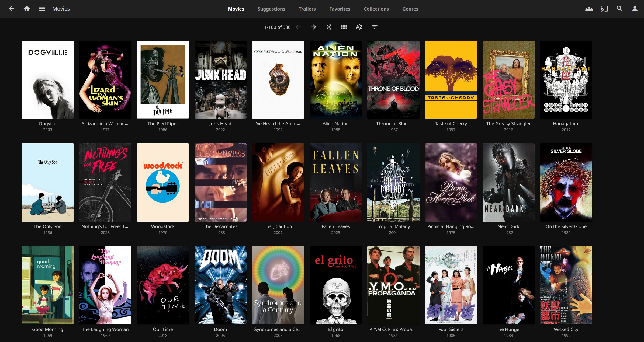The height and width of the screenshot is (342, 644).
Task: Open the Good Morning poster
Action: pos(48,285)
